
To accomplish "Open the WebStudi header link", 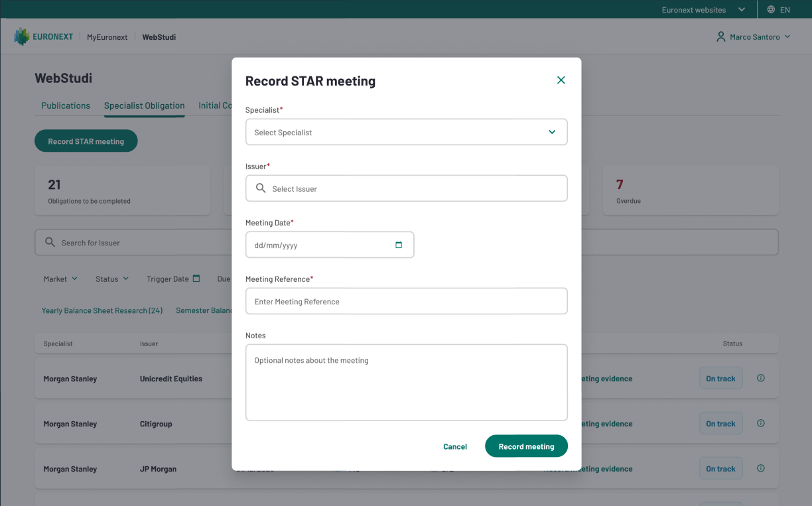I will [159, 37].
